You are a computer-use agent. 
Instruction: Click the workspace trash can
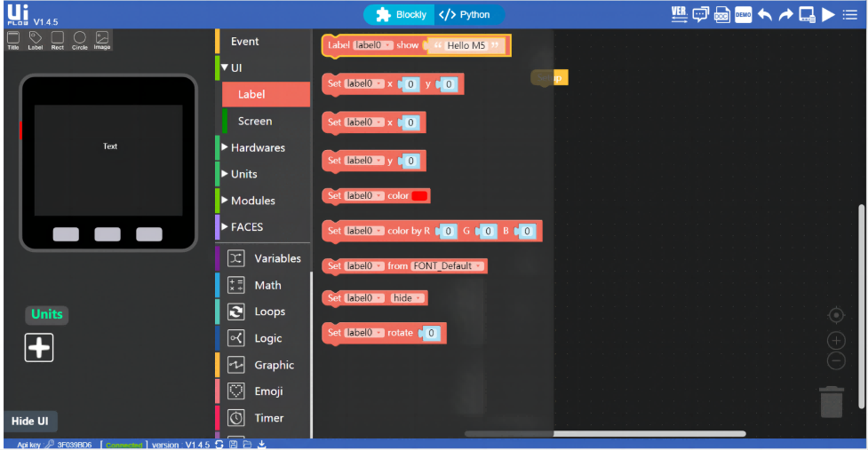point(832,402)
